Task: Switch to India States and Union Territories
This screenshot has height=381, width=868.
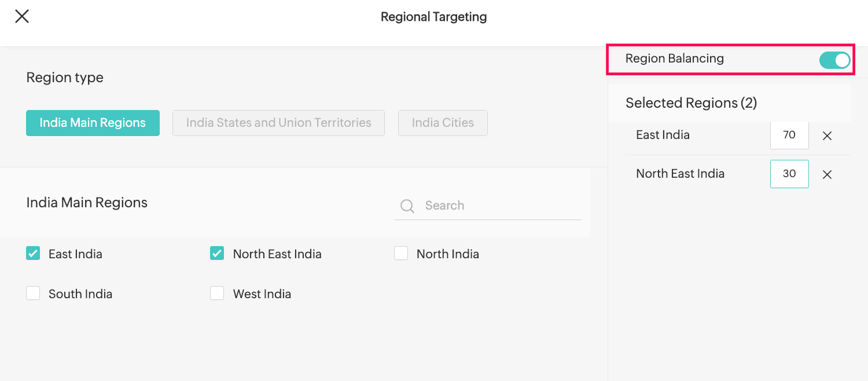Action: [278, 123]
